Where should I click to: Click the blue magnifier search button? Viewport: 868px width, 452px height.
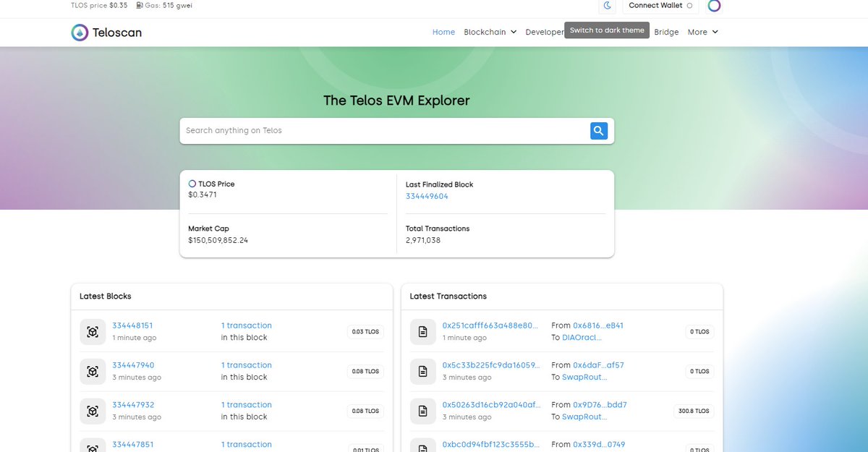(x=599, y=131)
